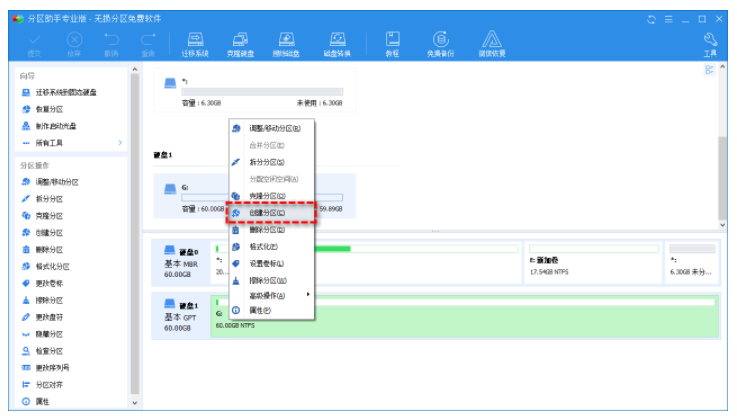Click the refresh icon in the title bar
737x416 pixels.
coord(652,18)
